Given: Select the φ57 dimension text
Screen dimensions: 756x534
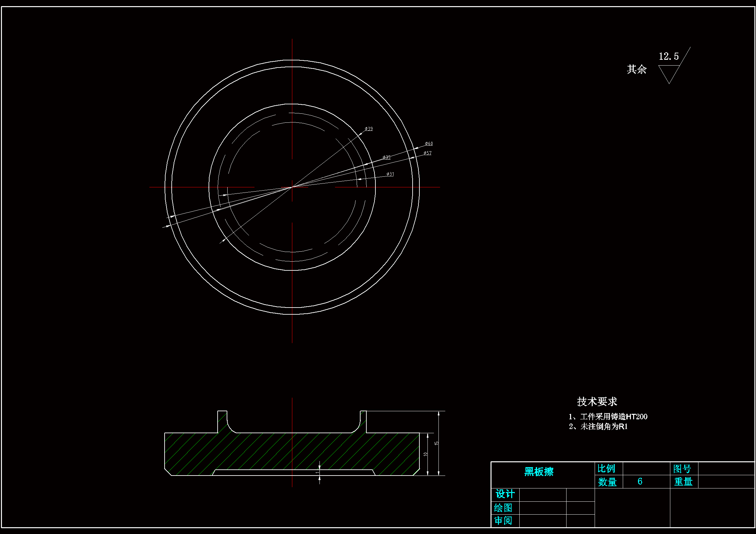Looking at the screenshot, I should (427, 153).
